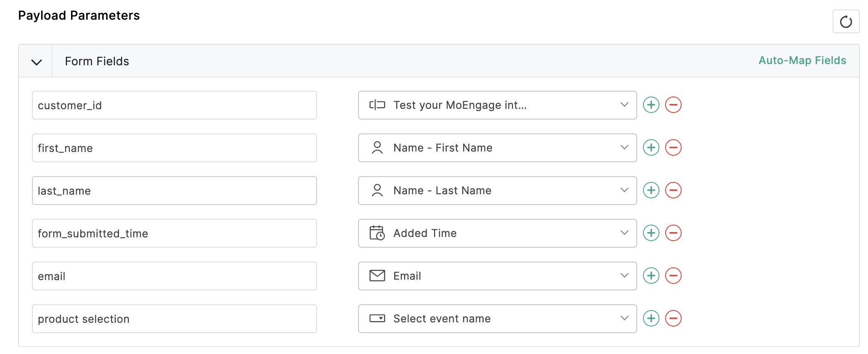Add a row after first_name field
This screenshot has width=868, height=354.
[651, 148]
